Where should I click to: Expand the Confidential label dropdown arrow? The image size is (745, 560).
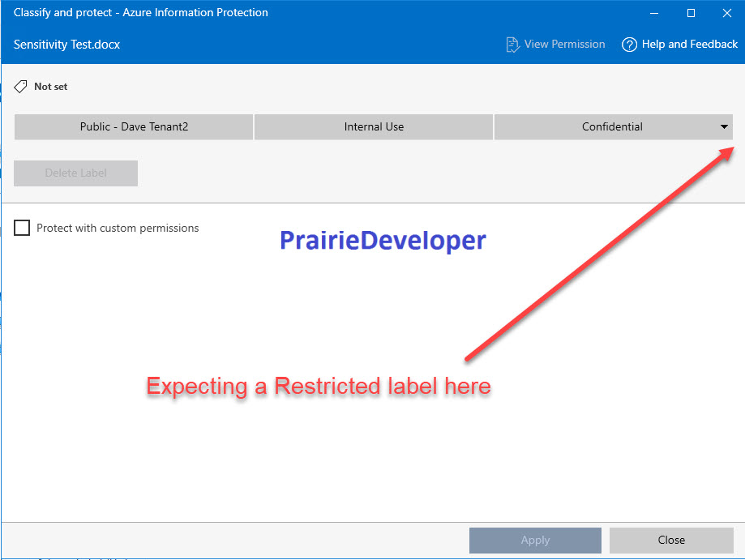tap(724, 126)
